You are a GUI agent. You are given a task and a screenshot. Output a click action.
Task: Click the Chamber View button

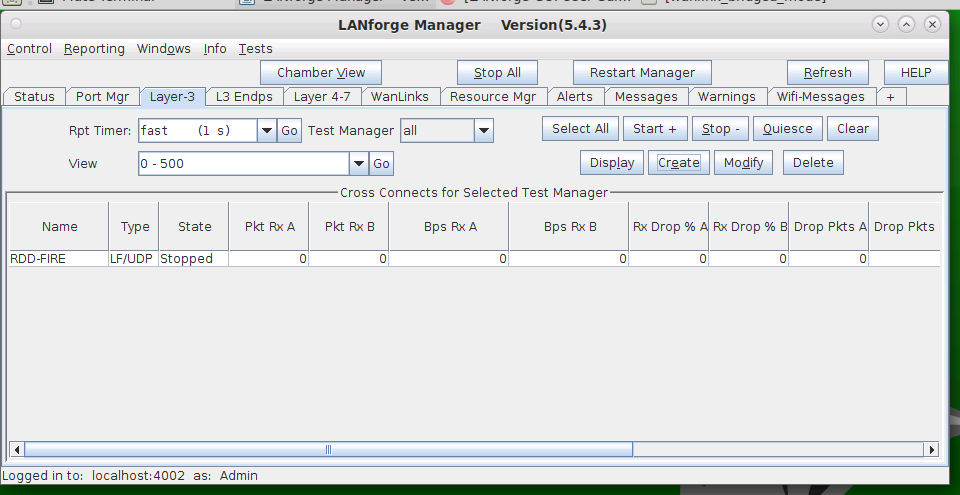coord(321,72)
